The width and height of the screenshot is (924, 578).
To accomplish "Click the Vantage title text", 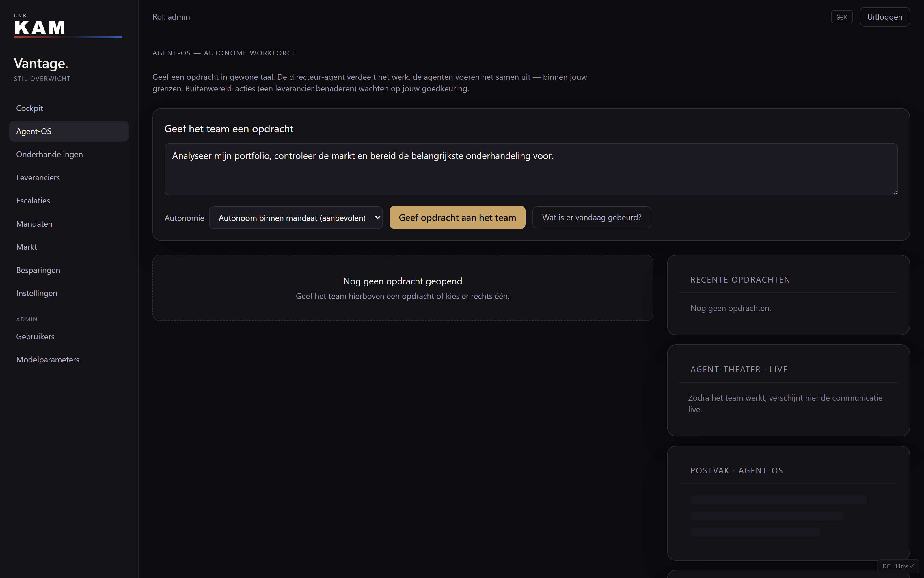I will (x=41, y=64).
